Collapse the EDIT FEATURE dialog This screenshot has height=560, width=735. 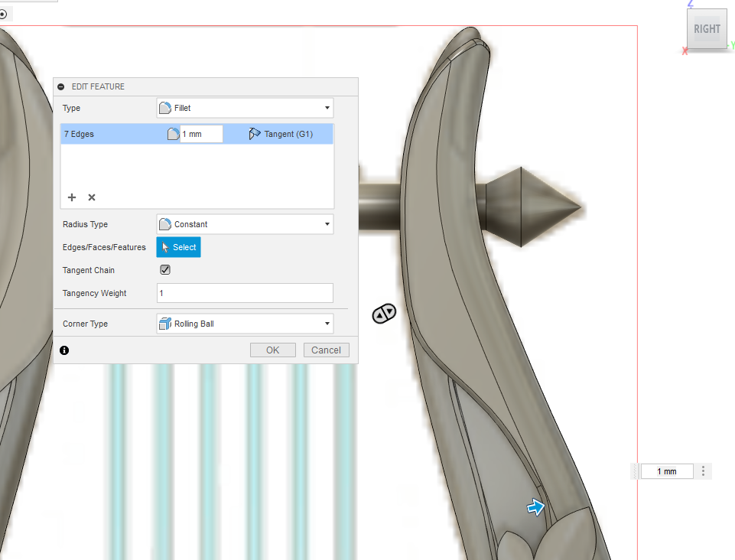(x=61, y=86)
